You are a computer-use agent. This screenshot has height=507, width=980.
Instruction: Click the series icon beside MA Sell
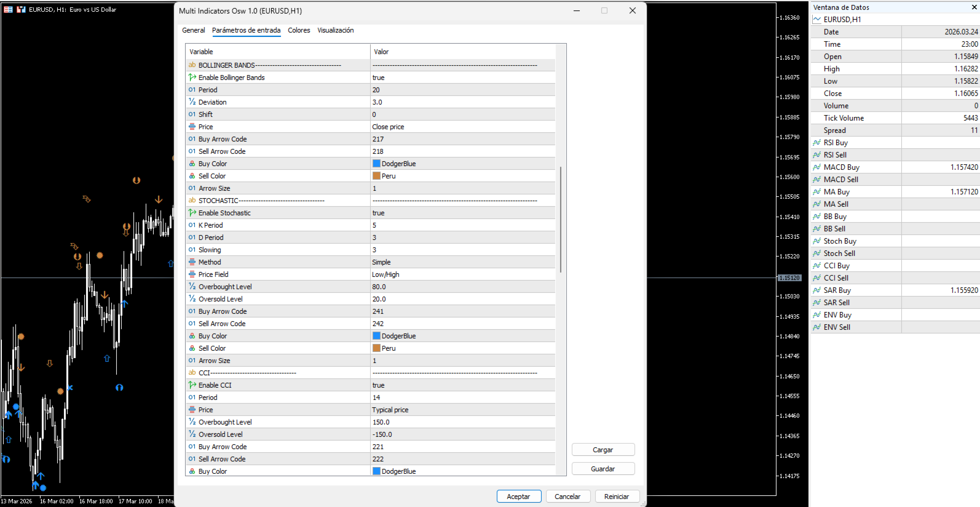817,204
